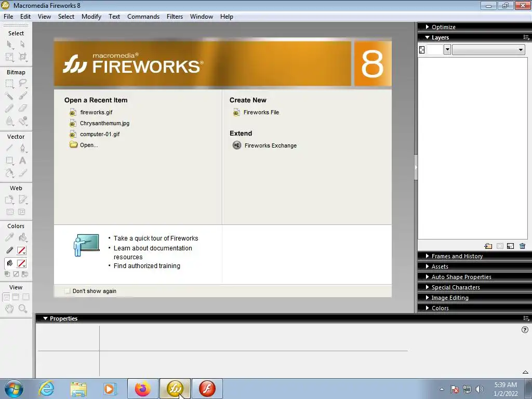Expand the Special Characters panel

(427, 287)
